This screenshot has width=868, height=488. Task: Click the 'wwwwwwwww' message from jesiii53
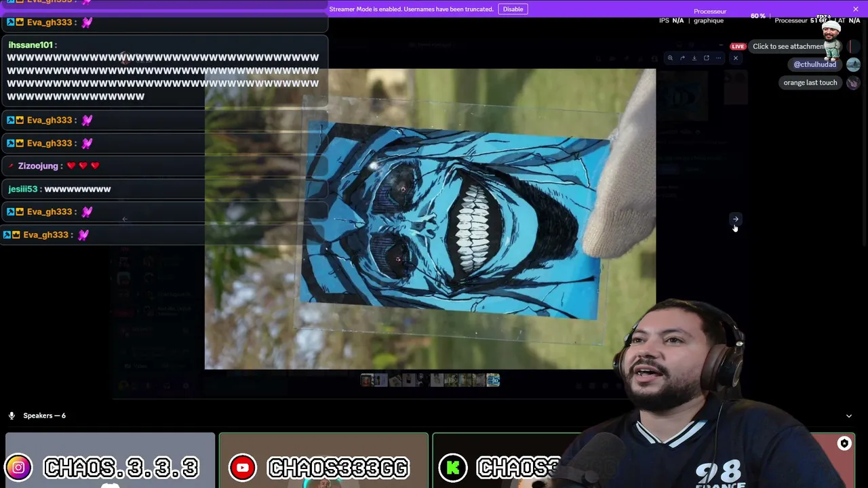click(x=77, y=189)
